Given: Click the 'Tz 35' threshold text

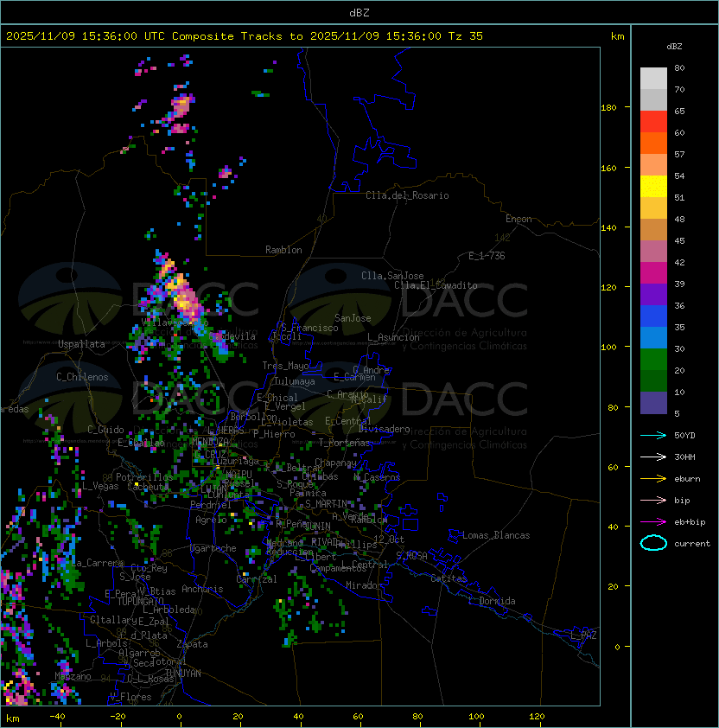Looking at the screenshot, I should [466, 36].
